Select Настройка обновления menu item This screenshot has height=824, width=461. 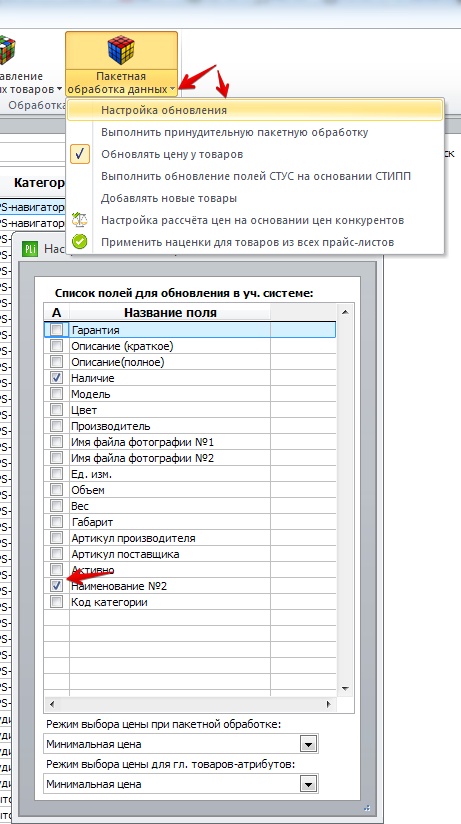tap(255, 110)
